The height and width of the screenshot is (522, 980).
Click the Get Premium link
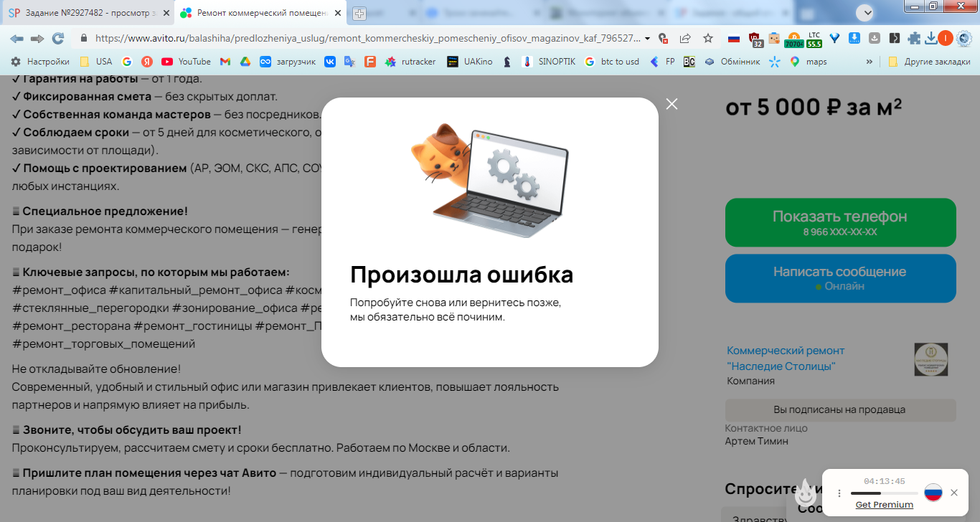coord(885,505)
